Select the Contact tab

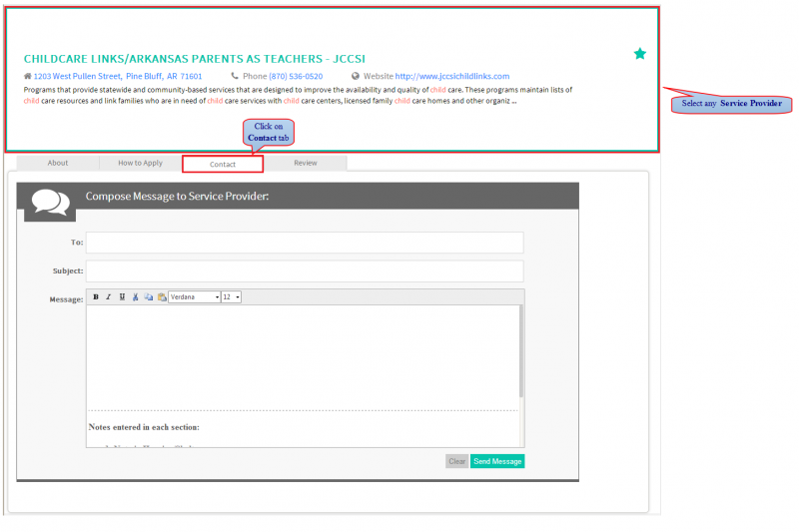click(223, 164)
